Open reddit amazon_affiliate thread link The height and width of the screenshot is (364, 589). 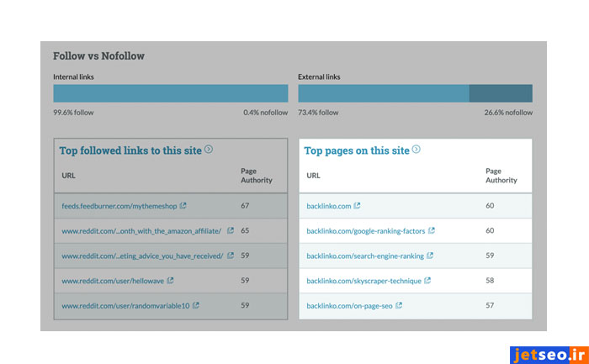click(x=141, y=231)
